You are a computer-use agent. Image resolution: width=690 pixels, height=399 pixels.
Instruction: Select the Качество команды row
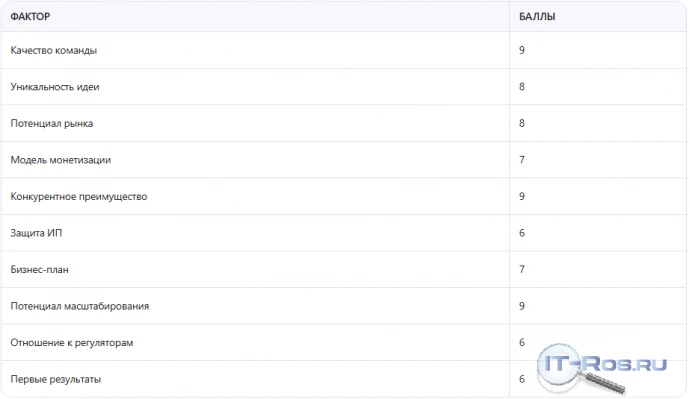(x=344, y=50)
